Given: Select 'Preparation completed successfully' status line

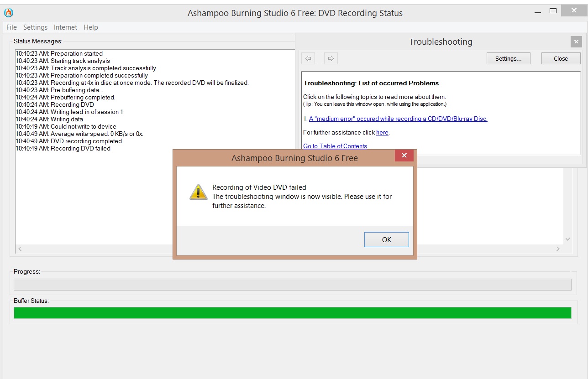Looking at the screenshot, I should point(82,75).
